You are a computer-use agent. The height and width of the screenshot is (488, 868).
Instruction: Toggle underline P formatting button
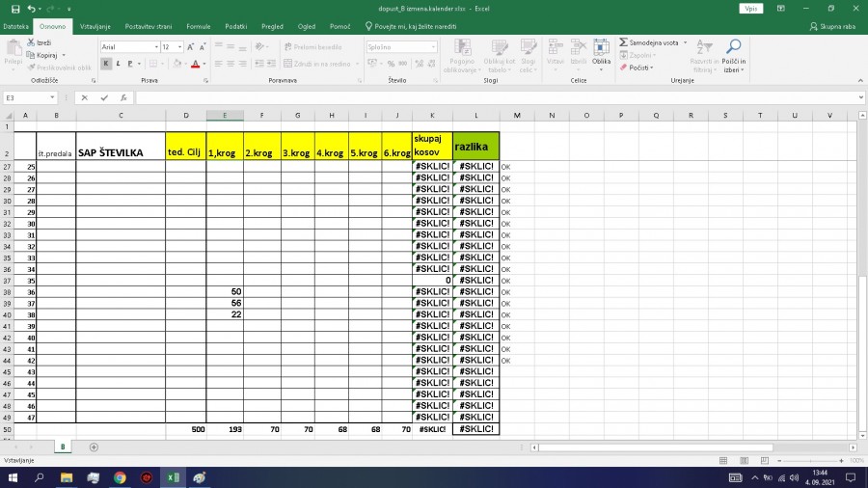point(131,64)
